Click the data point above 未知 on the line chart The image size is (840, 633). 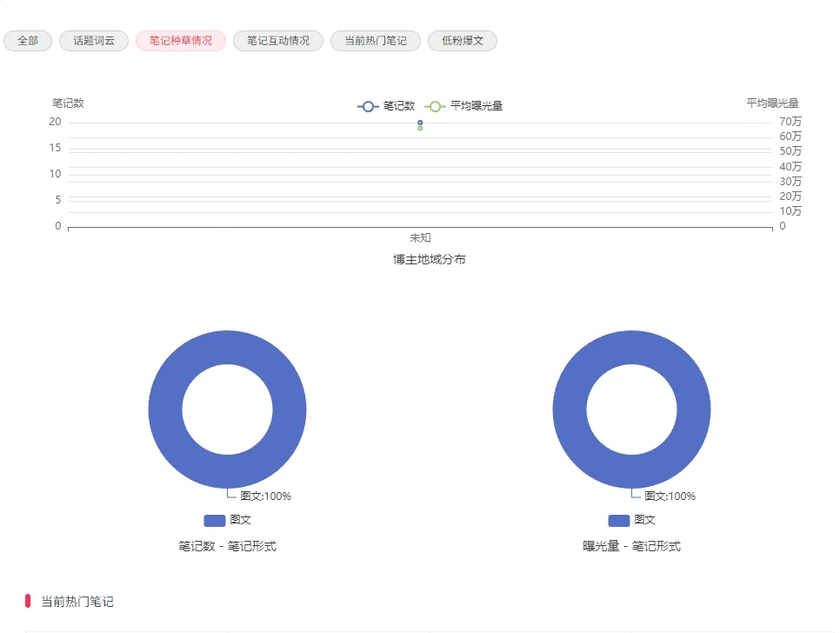pyautogui.click(x=420, y=123)
